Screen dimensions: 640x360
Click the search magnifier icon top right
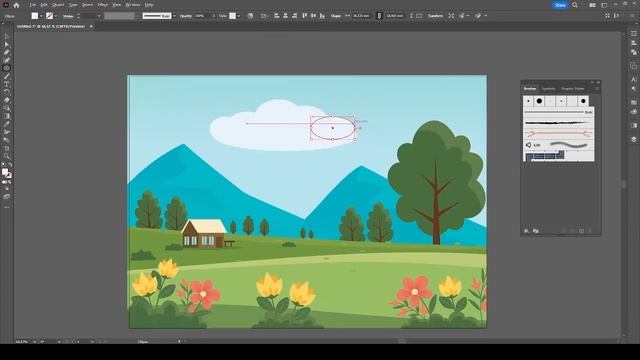[x=575, y=5]
